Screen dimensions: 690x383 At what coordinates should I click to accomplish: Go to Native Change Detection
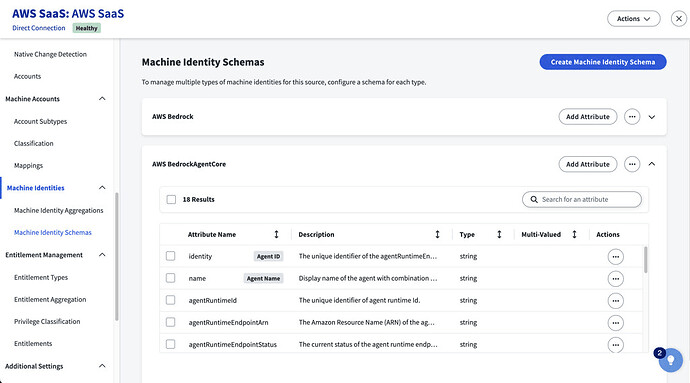pos(50,54)
